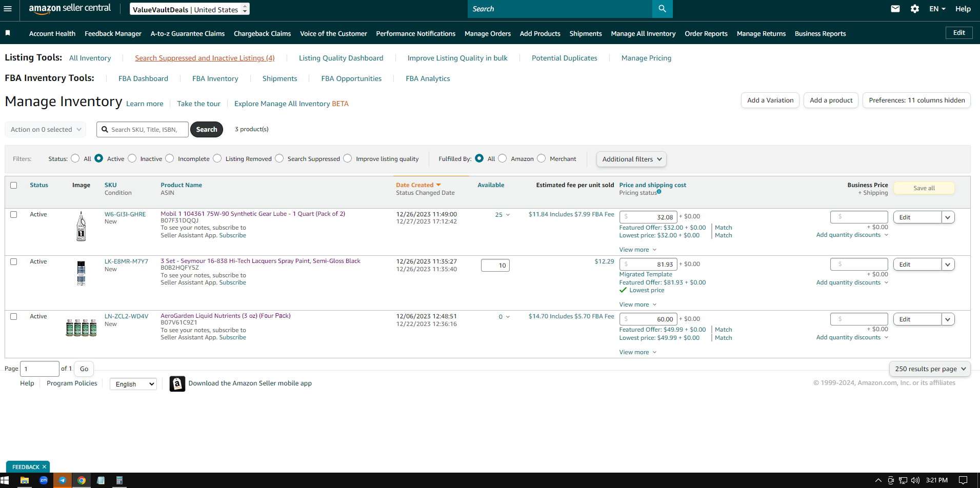Click the yellow 'Save all' button
The width and height of the screenshot is (980, 488).
click(924, 188)
